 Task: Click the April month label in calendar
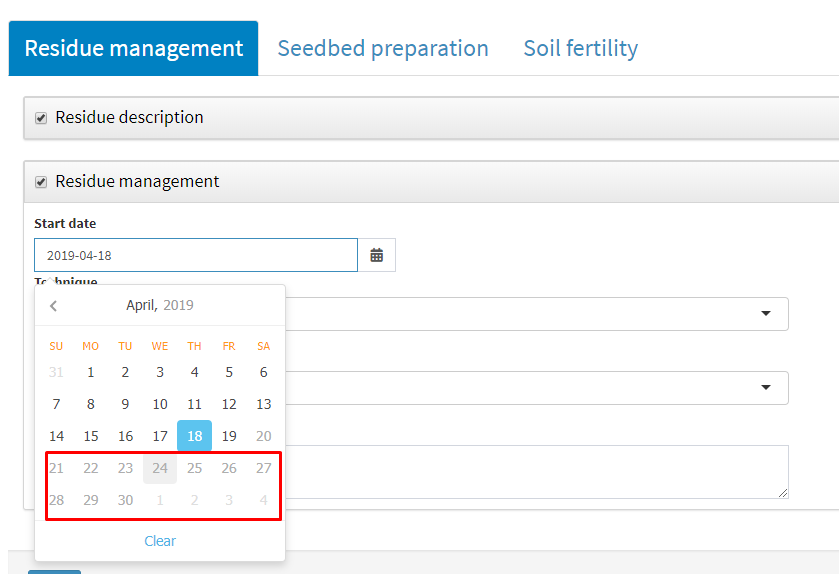pos(142,305)
